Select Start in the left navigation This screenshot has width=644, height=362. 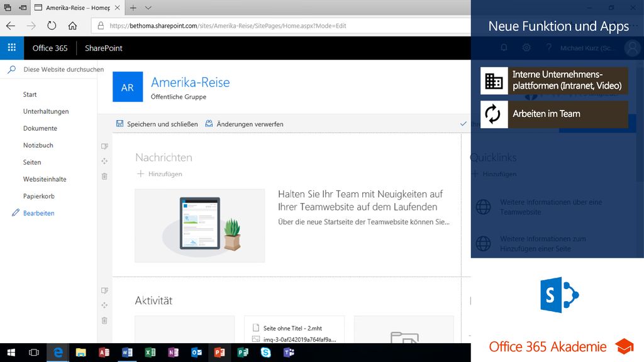click(30, 94)
